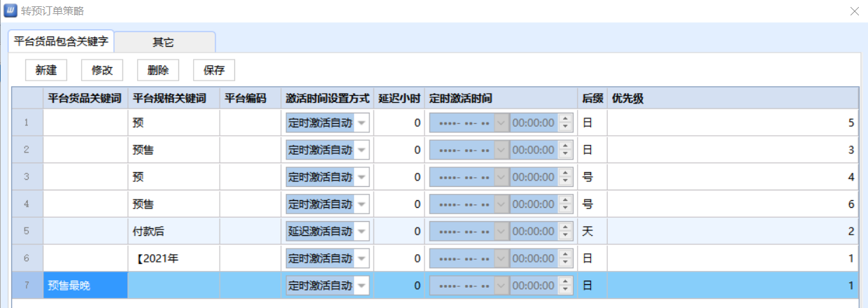Select row number 4 header
Screen dimensions: 868x308
(x=27, y=204)
